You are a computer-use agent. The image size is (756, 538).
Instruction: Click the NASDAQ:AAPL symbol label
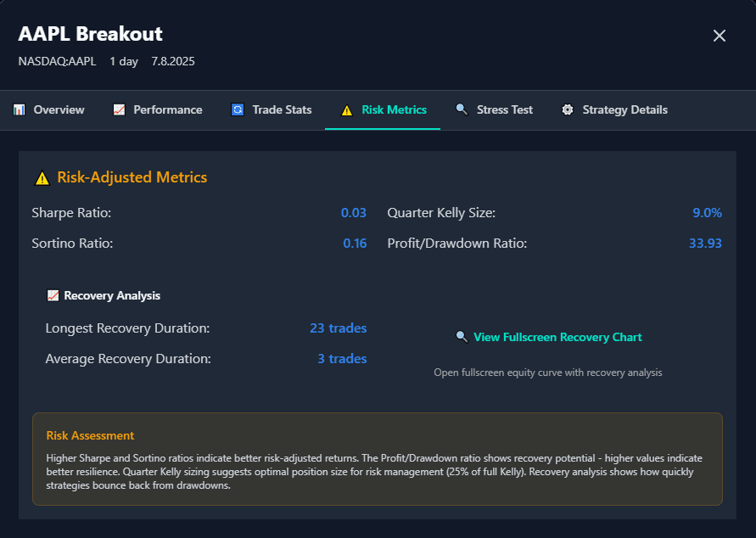click(x=57, y=61)
